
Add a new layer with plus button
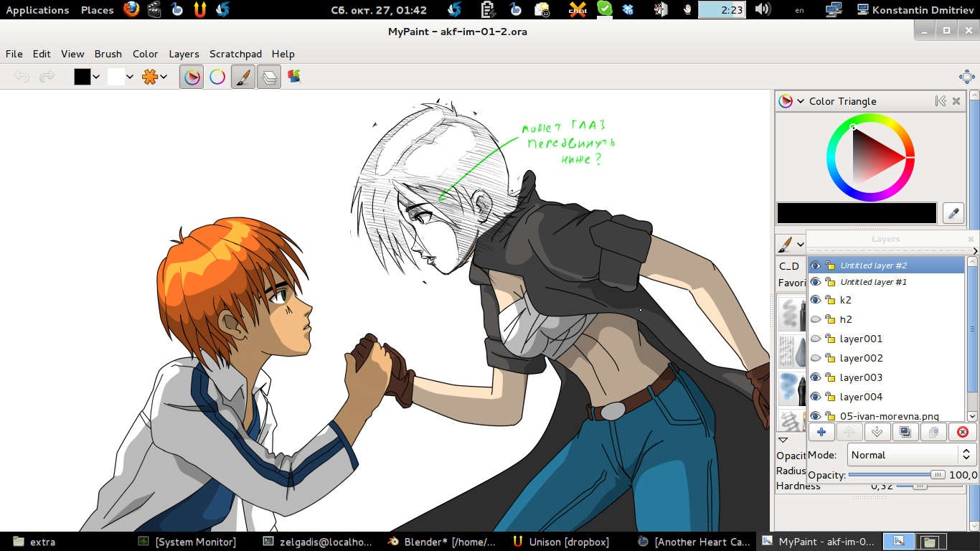click(x=821, y=432)
